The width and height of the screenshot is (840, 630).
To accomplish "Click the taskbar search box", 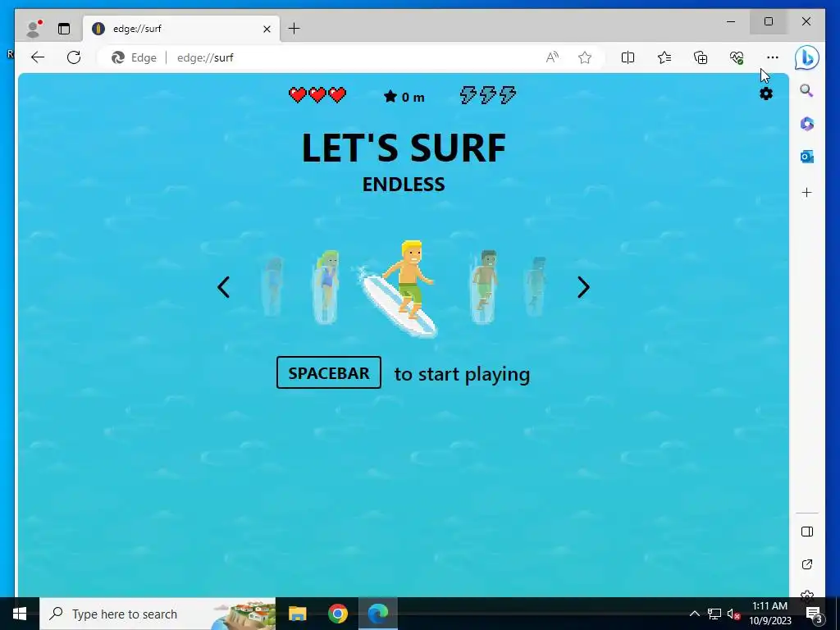I will [x=157, y=614].
